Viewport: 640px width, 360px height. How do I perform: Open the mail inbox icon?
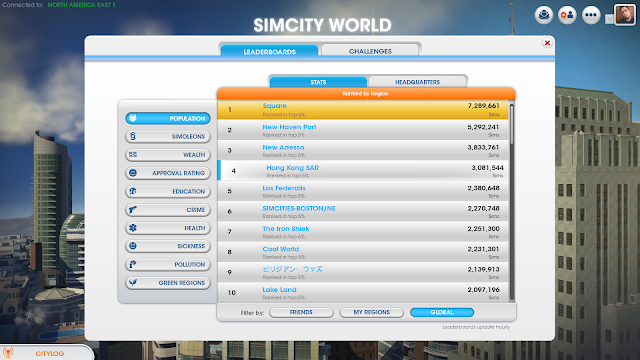pyautogui.click(x=544, y=15)
